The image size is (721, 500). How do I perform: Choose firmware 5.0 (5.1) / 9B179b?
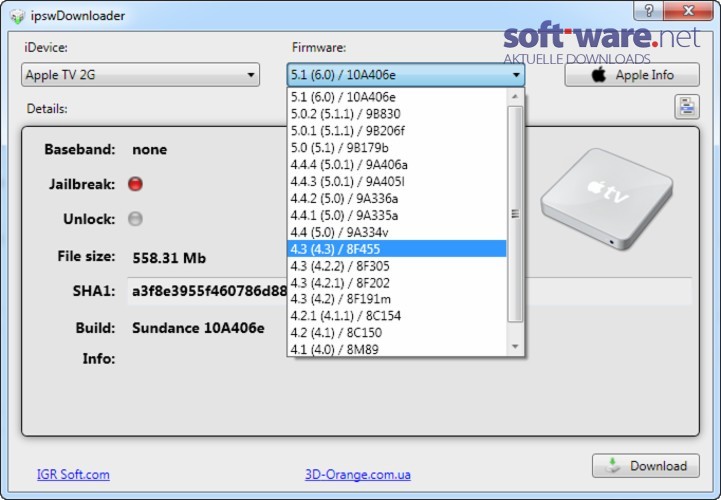397,148
